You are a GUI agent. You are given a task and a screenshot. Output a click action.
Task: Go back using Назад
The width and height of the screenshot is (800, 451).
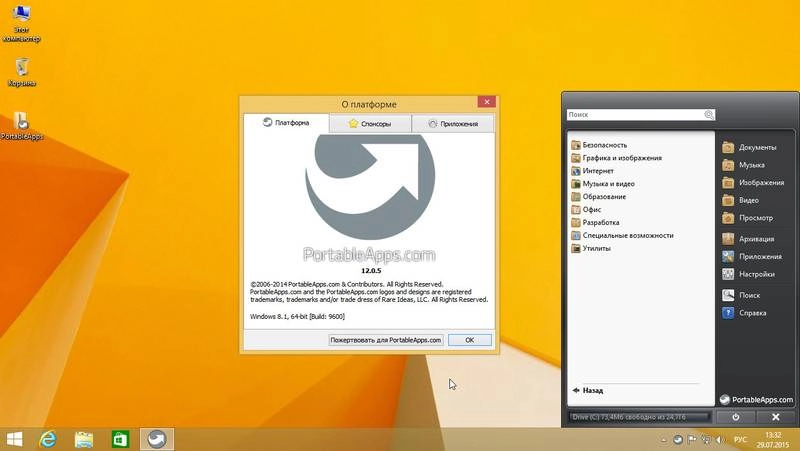tap(588, 390)
